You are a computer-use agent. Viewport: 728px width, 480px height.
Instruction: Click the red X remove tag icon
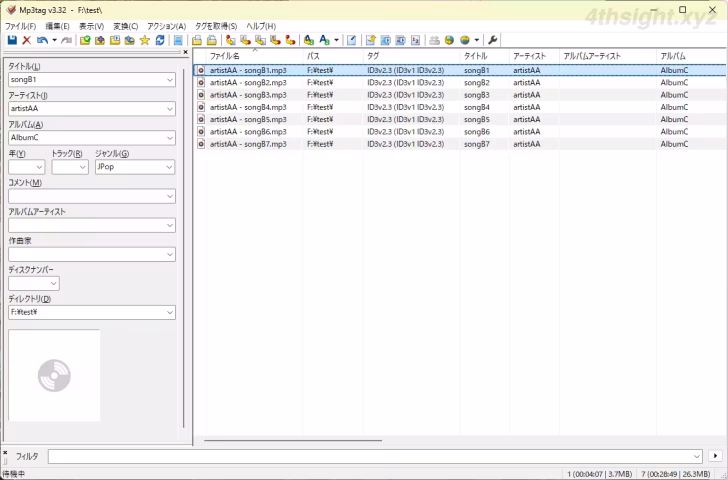27,40
